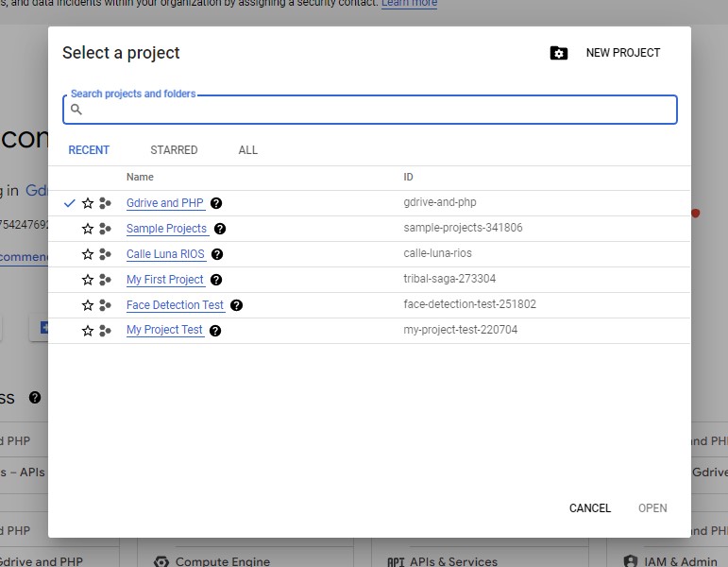The image size is (728, 567).
Task: Click the OPEN button
Action: click(x=652, y=508)
